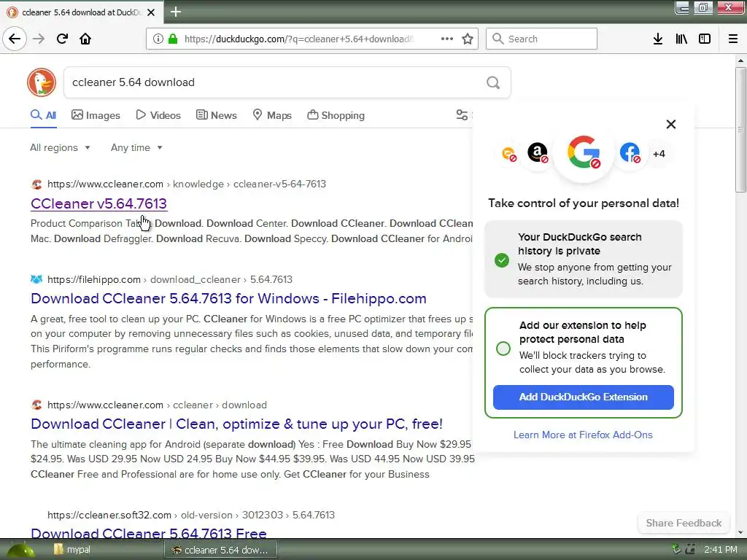Click green checkmark for private search history
This screenshot has height=560, width=747.
(502, 260)
